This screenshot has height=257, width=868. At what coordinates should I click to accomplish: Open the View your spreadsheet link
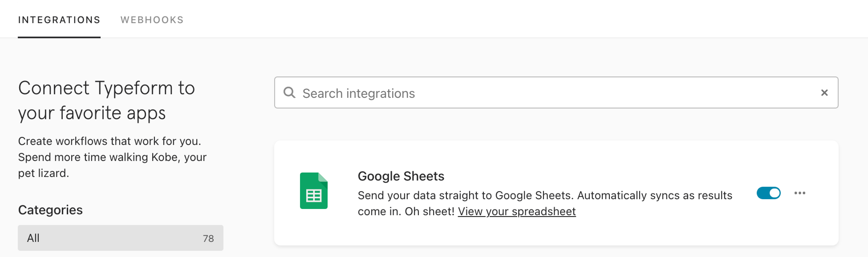coord(517,211)
